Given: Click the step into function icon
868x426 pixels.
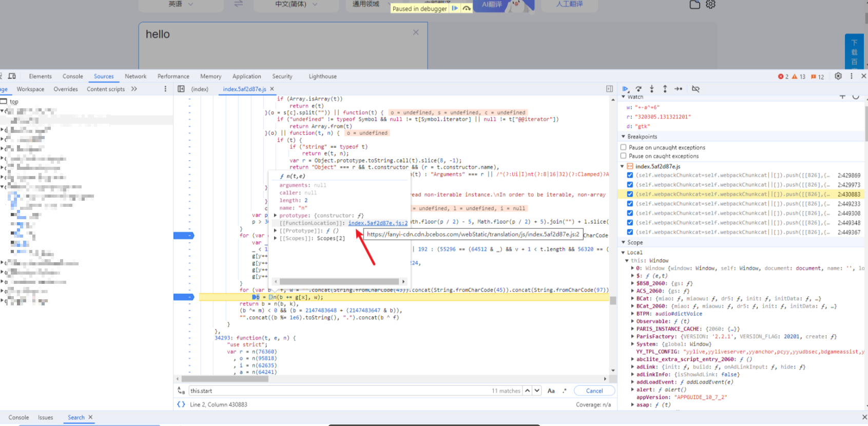Looking at the screenshot, I should [x=652, y=89].
